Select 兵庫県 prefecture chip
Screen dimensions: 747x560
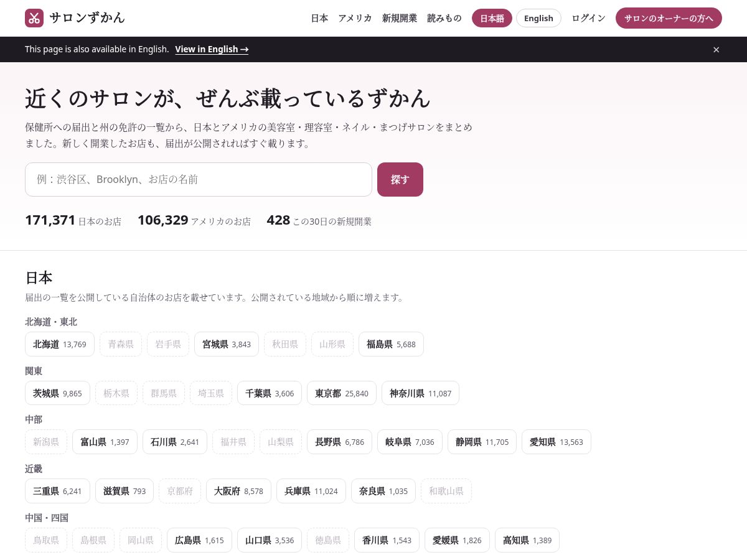311,491
